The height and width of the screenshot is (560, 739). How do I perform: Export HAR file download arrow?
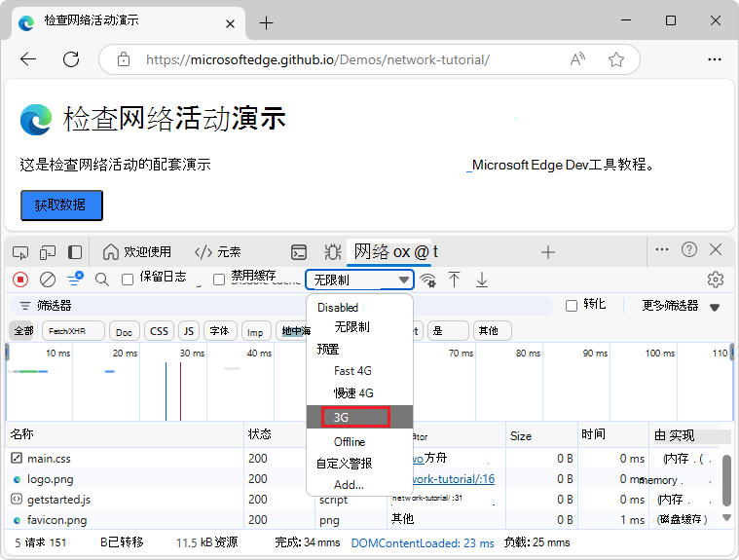[482, 280]
